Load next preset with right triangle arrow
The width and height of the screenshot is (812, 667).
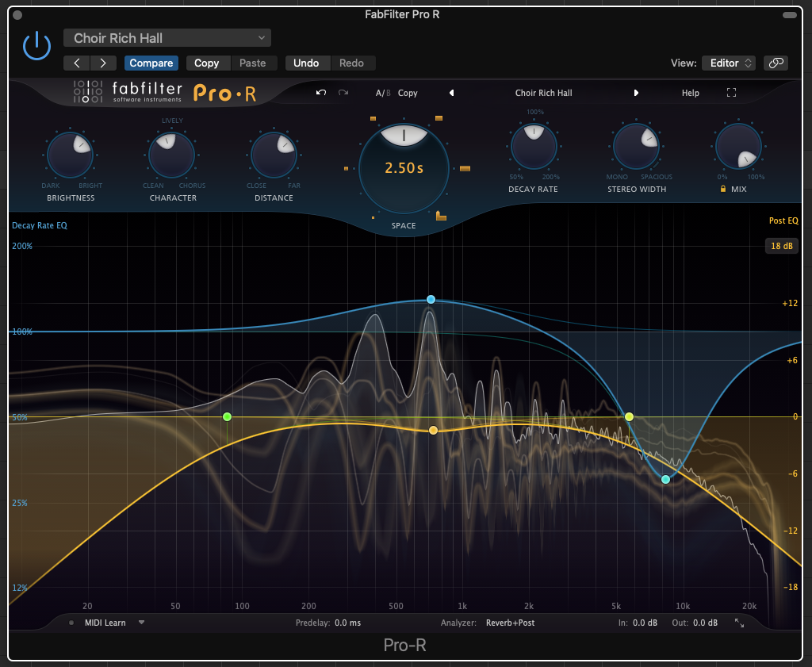(x=635, y=93)
